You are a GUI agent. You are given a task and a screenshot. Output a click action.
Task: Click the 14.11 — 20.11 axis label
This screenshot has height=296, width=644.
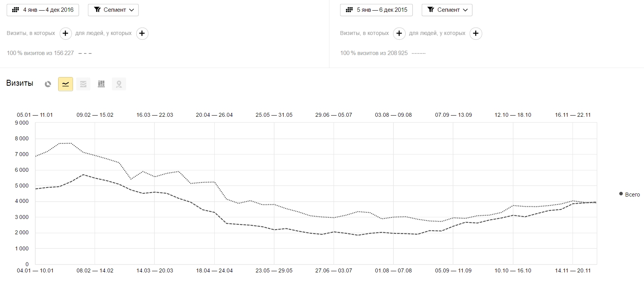[x=573, y=270]
